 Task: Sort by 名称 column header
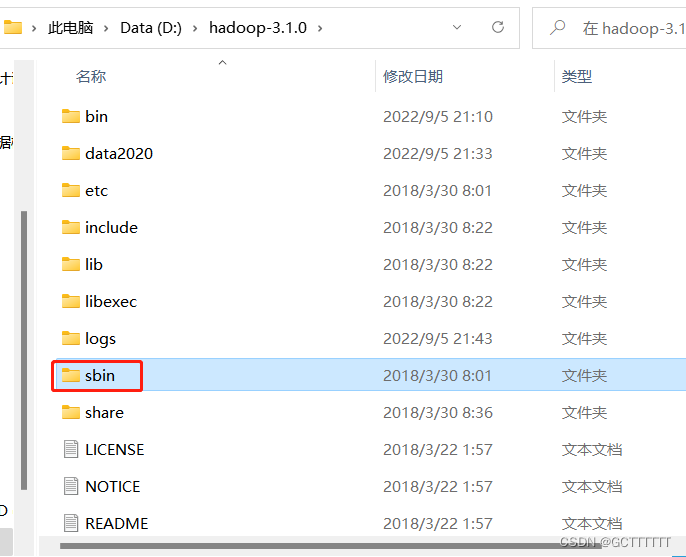pos(91,77)
